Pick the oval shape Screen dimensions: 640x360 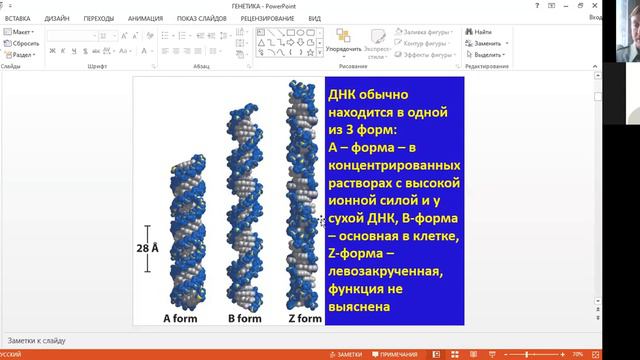pos(300,32)
